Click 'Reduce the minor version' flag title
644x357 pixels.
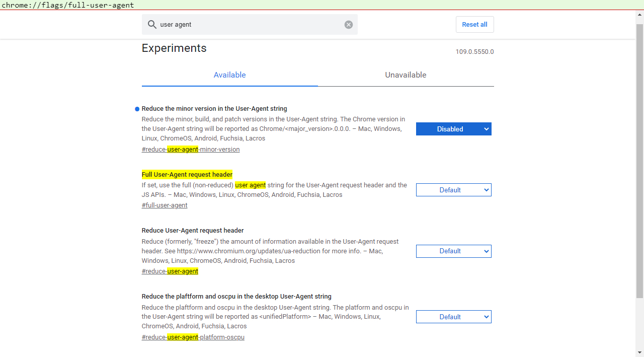click(214, 109)
